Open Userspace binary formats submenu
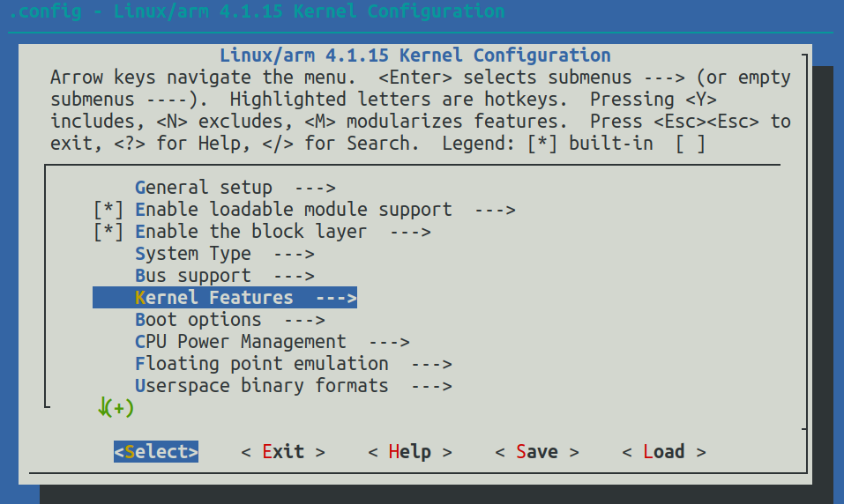844x504 pixels. tap(294, 386)
